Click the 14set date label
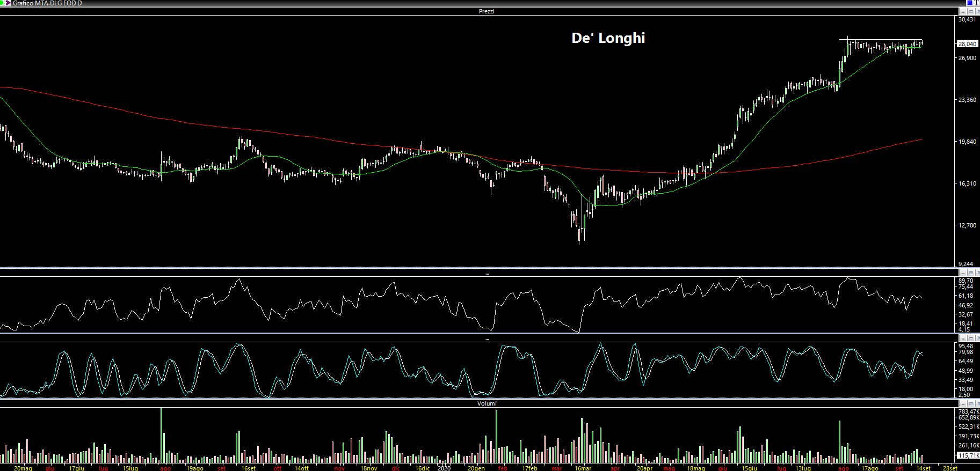This screenshot has width=980, height=471. tap(923, 468)
